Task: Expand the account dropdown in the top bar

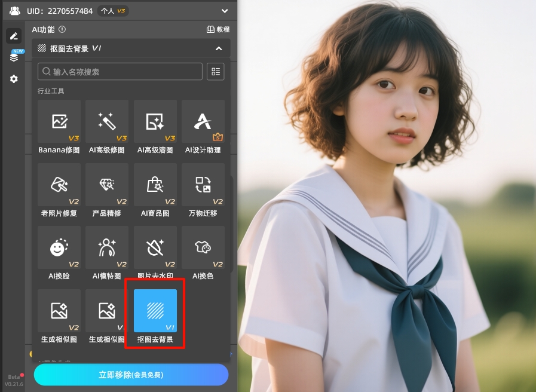Action: (x=224, y=10)
